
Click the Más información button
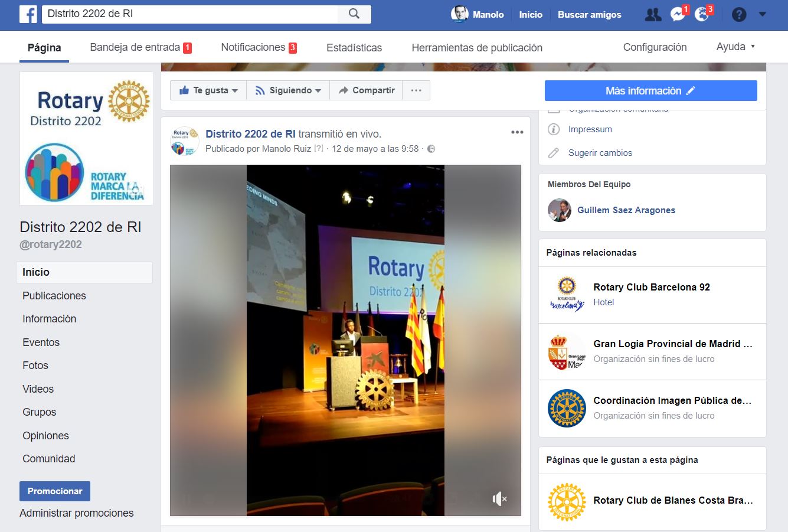click(x=650, y=91)
